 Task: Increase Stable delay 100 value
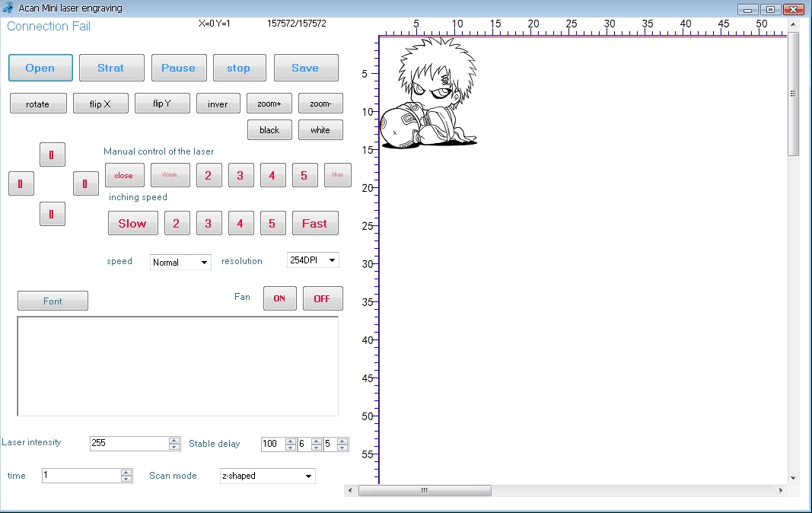coord(291,441)
